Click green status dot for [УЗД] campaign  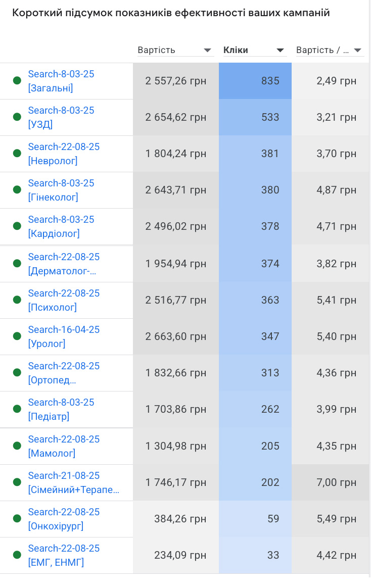point(17,117)
